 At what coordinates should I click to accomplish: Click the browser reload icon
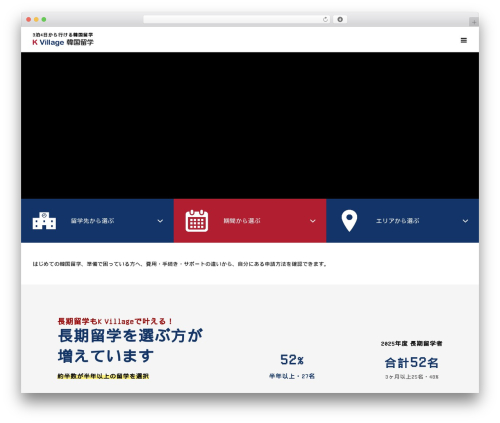pyautogui.click(x=325, y=20)
